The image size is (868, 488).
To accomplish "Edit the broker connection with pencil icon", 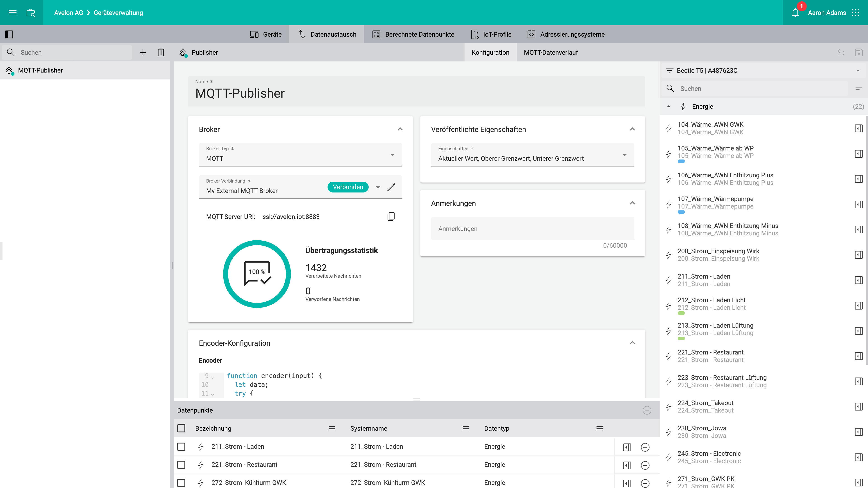I will point(391,187).
